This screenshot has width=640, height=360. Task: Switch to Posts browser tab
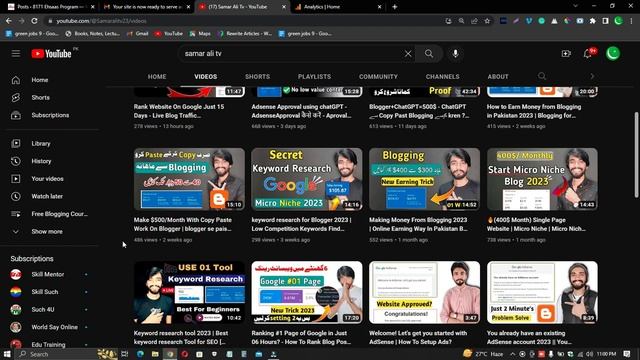pos(51,7)
